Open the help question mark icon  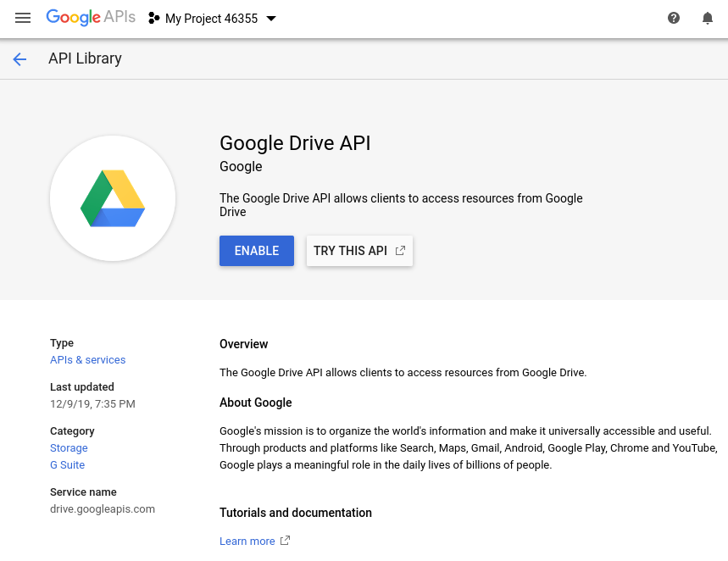point(674,18)
